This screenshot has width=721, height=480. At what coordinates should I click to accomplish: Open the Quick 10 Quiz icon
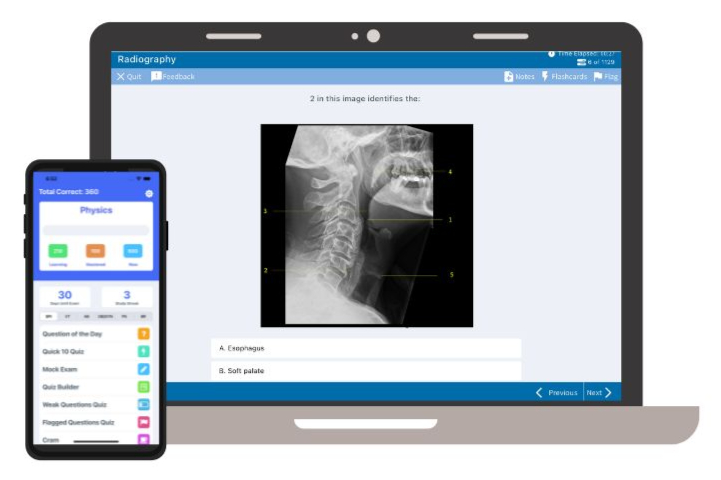(143, 351)
